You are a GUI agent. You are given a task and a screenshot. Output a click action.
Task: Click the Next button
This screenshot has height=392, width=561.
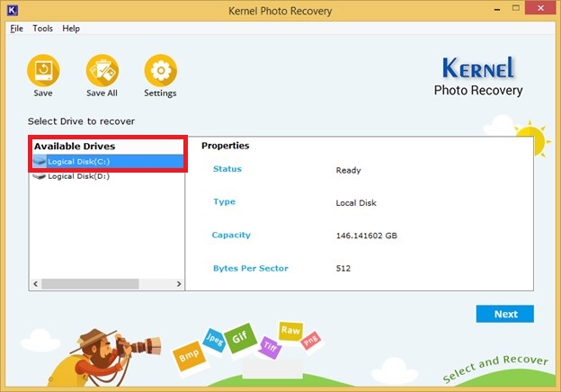pyautogui.click(x=505, y=314)
